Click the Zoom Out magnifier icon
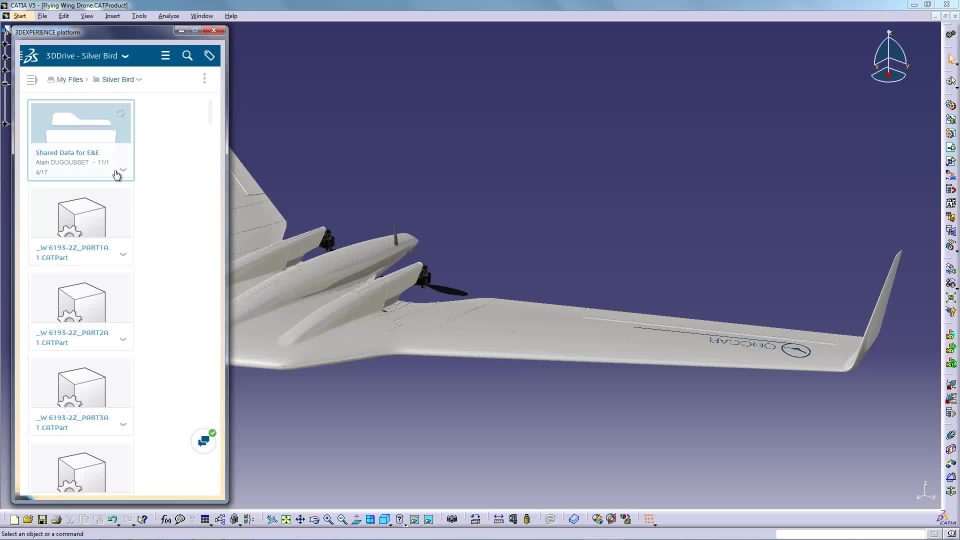Screen dimensions: 960x540 pyautogui.click(x=342, y=519)
